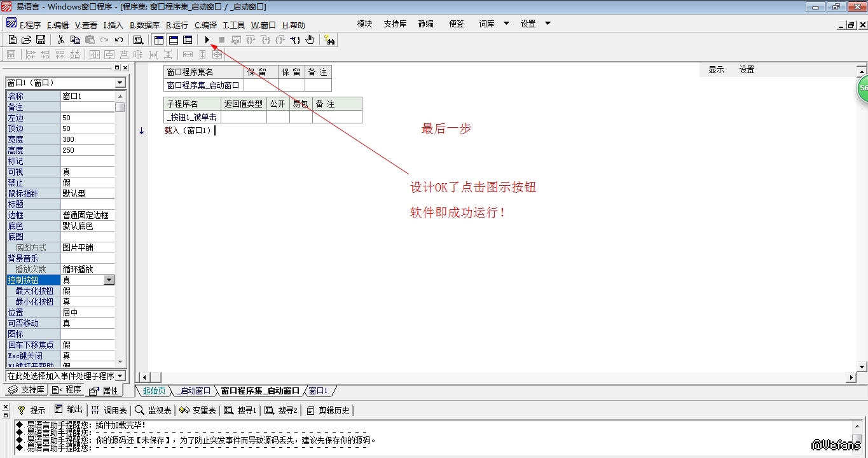Click the 宽度 value 380

pyautogui.click(x=88, y=139)
